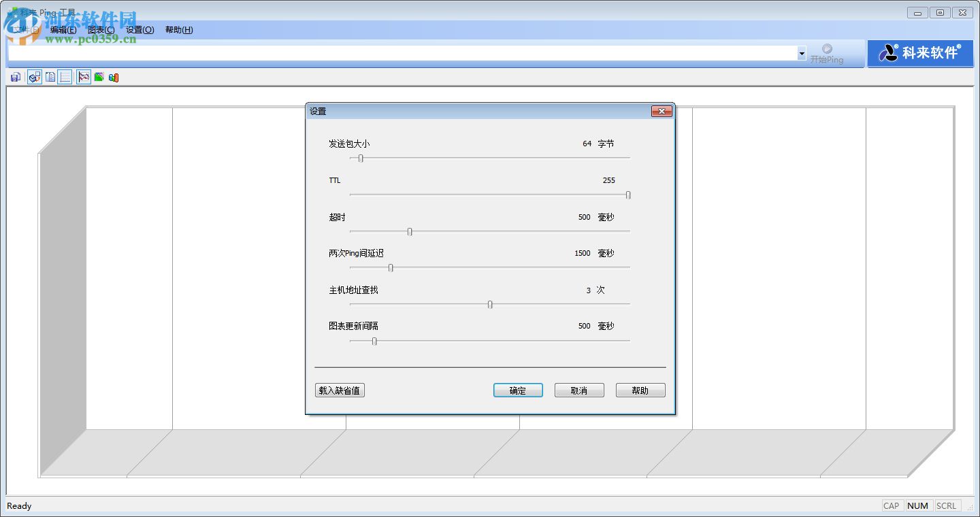Toggle the list view toolbar icon
Image resolution: width=980 pixels, height=517 pixels.
pos(65,77)
